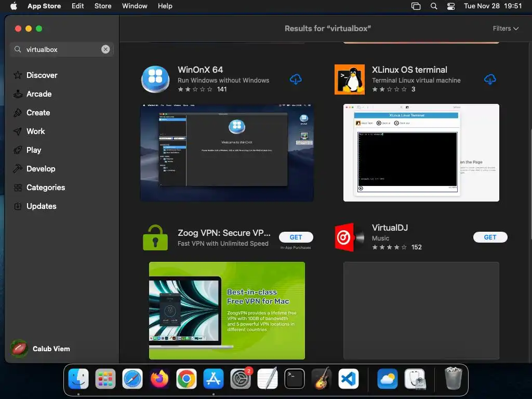Click the App Store Dock icon
Viewport: 532px width, 399px height.
pos(214,379)
